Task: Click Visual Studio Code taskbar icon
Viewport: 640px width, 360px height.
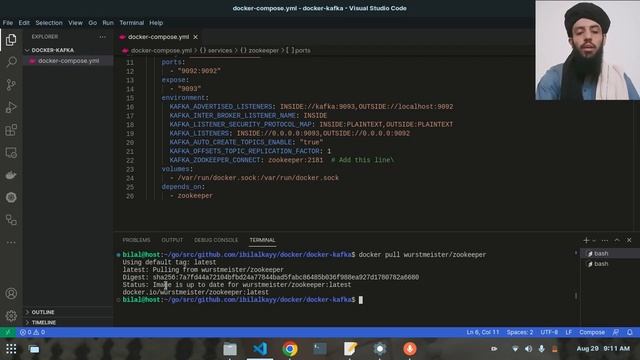Action: coord(260,349)
